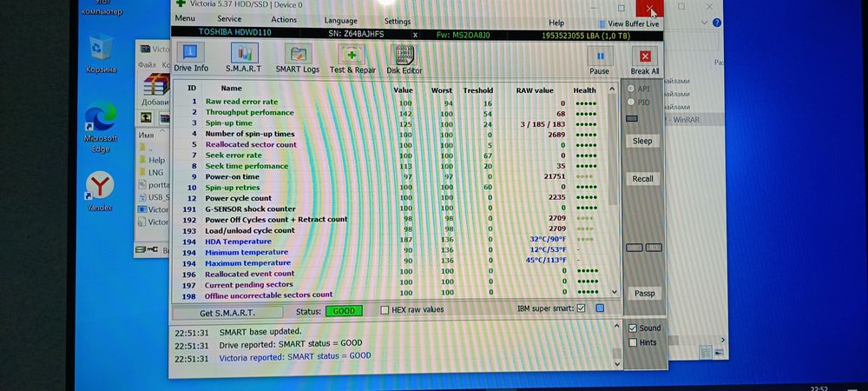The height and width of the screenshot is (391, 868).
Task: Open the Menu menu
Action: 185,18
